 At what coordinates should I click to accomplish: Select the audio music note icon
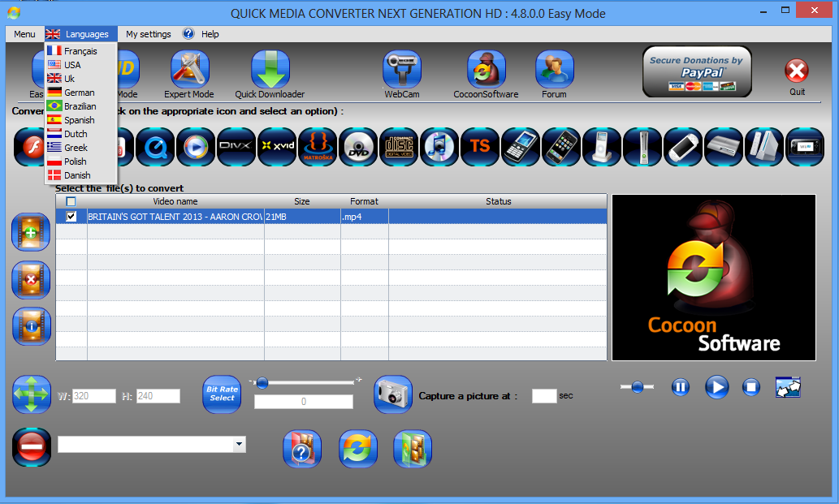pos(440,146)
